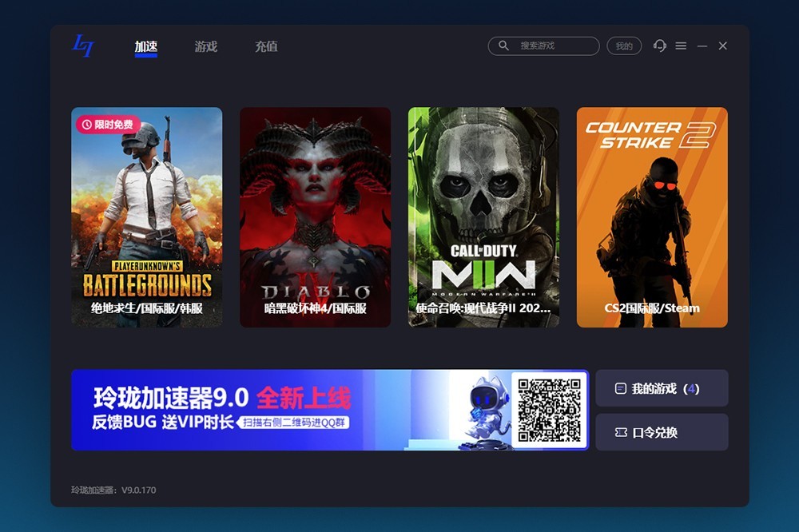Viewport: 799px width, 532px height.
Task: Switch to the 加速 tab
Action: pyautogui.click(x=145, y=47)
